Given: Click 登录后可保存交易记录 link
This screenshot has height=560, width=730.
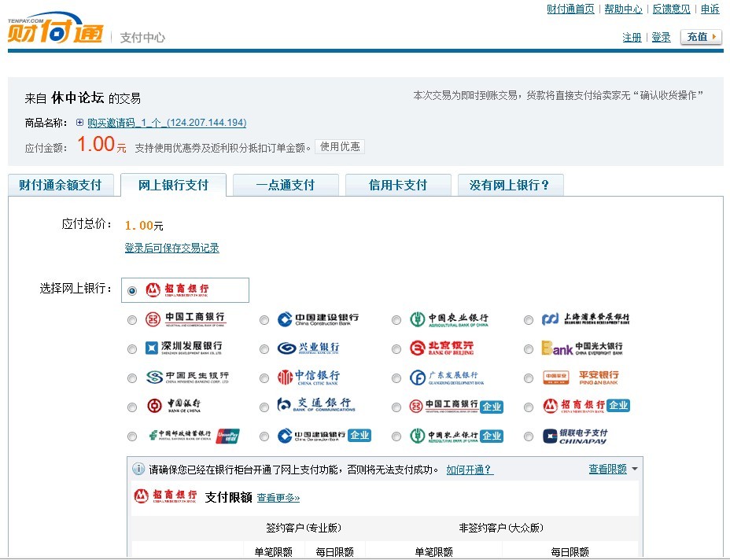Looking at the screenshot, I should point(171,248).
